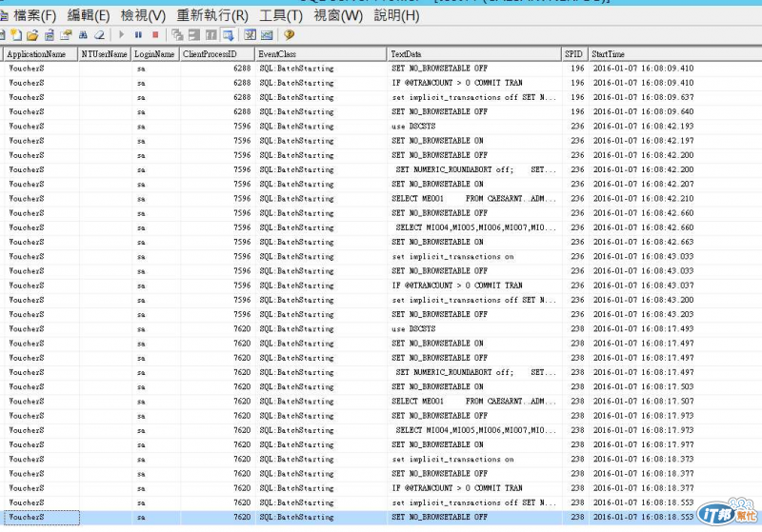Select 'SELECT ME001 FROM CAESARNT' row at 16:08:17.507

click(x=381, y=402)
